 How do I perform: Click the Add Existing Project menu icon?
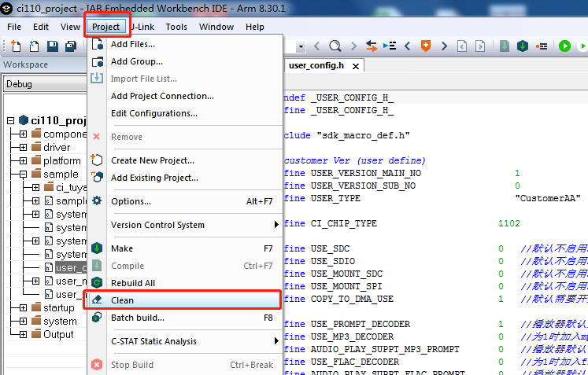pos(97,177)
